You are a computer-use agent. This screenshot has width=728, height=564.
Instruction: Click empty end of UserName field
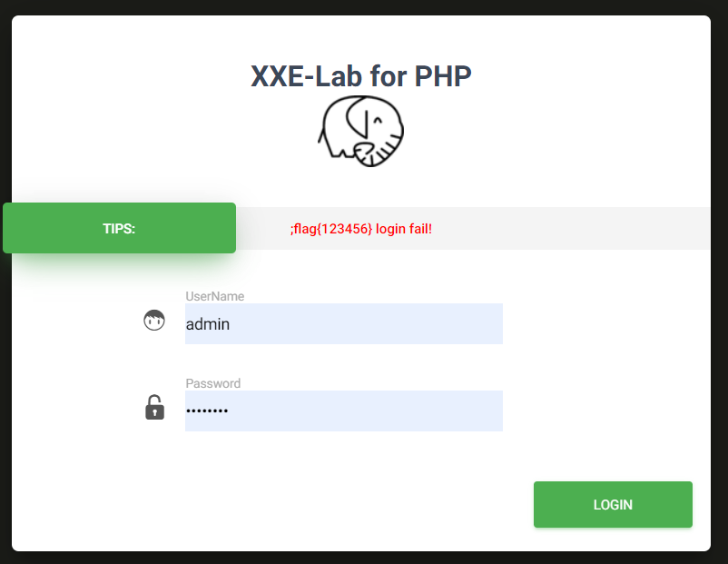[454, 323]
